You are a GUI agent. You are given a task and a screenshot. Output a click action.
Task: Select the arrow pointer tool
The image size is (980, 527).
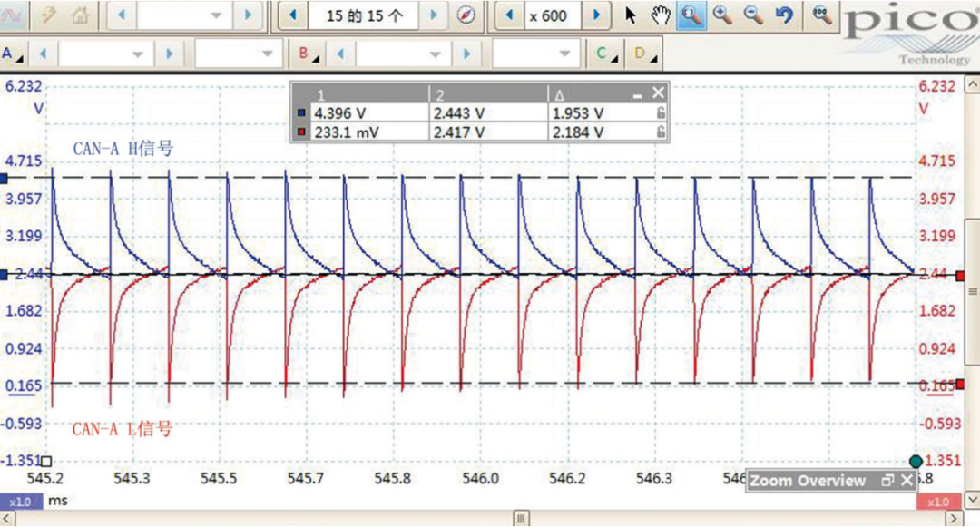click(631, 15)
